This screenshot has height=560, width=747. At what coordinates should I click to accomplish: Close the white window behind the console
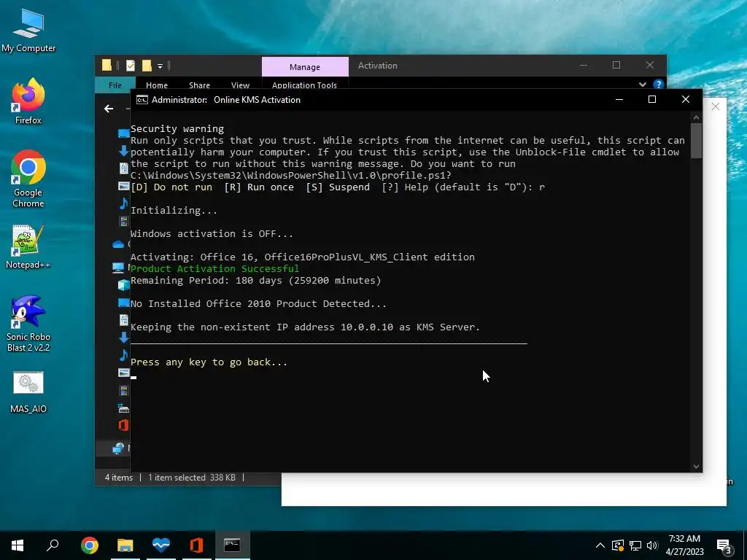(716, 106)
